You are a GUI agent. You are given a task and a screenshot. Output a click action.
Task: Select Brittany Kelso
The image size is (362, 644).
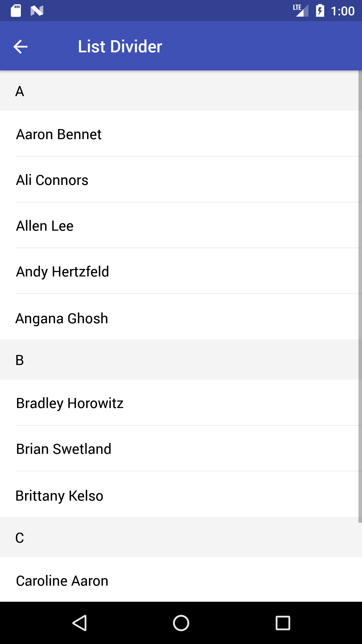click(x=60, y=496)
